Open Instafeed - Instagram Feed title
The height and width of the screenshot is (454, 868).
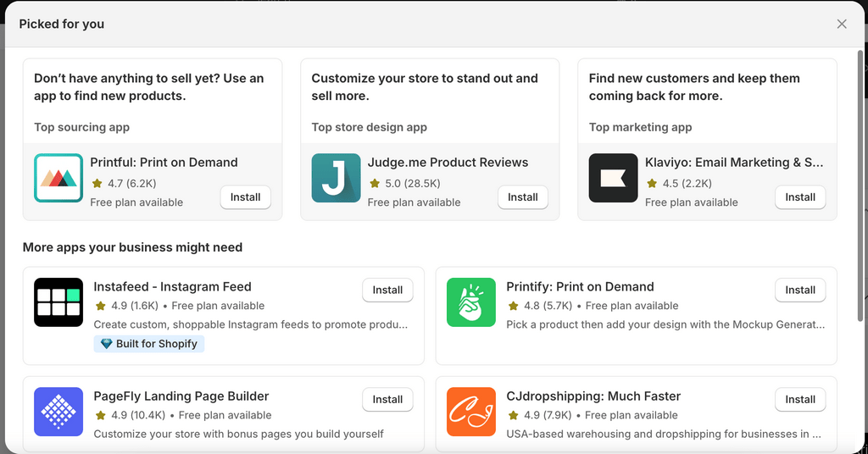(x=172, y=287)
